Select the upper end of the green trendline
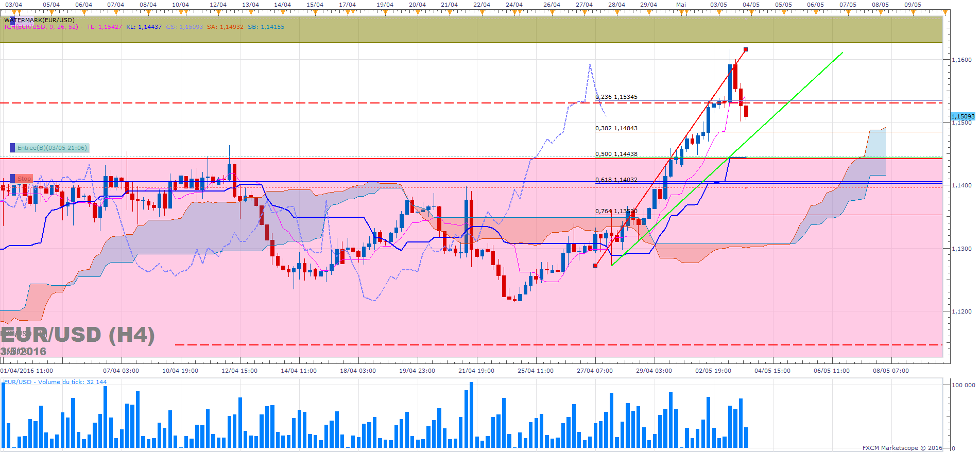The height and width of the screenshot is (452, 980). coord(843,52)
